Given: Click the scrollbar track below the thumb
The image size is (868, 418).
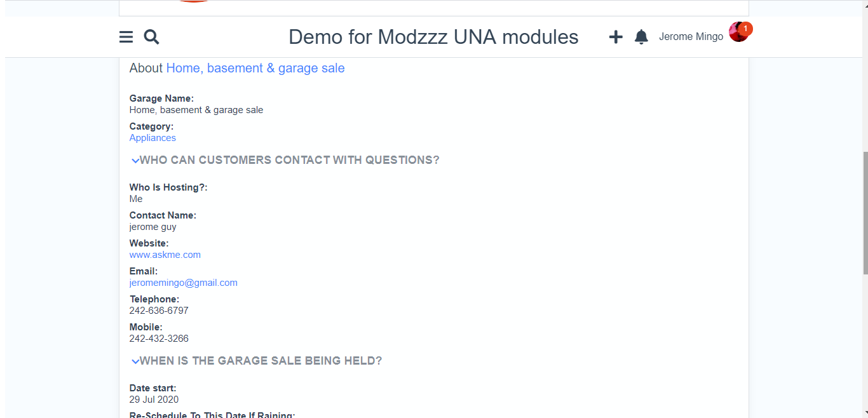Looking at the screenshot, I should pos(865,343).
